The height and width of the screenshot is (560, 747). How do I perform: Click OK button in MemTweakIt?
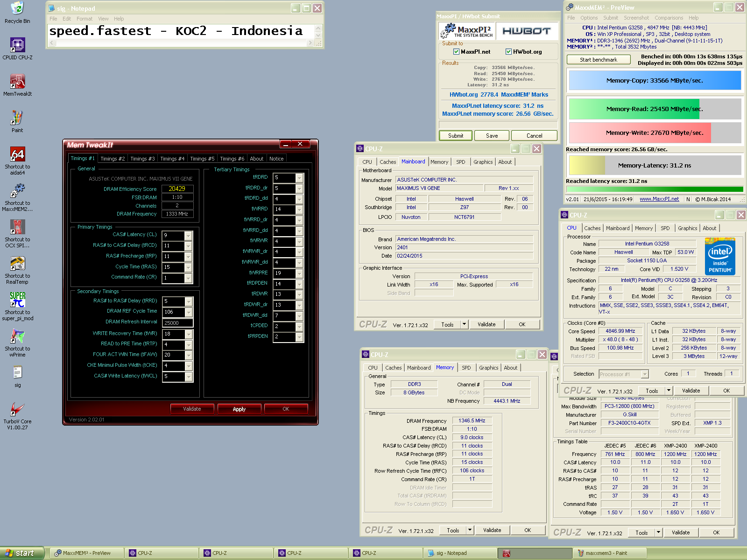pyautogui.click(x=286, y=409)
